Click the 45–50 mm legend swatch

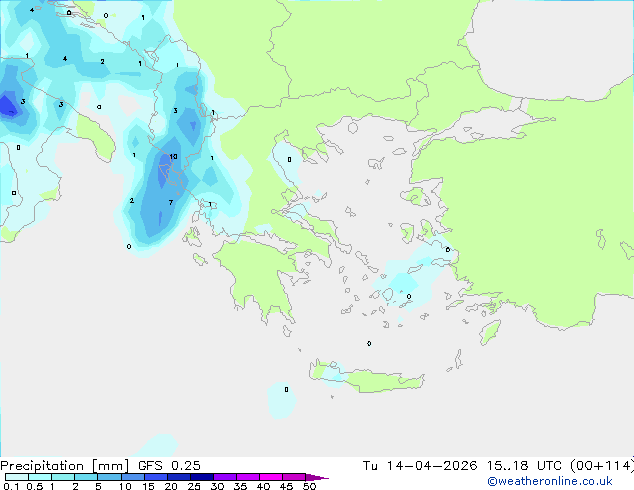tap(294, 477)
